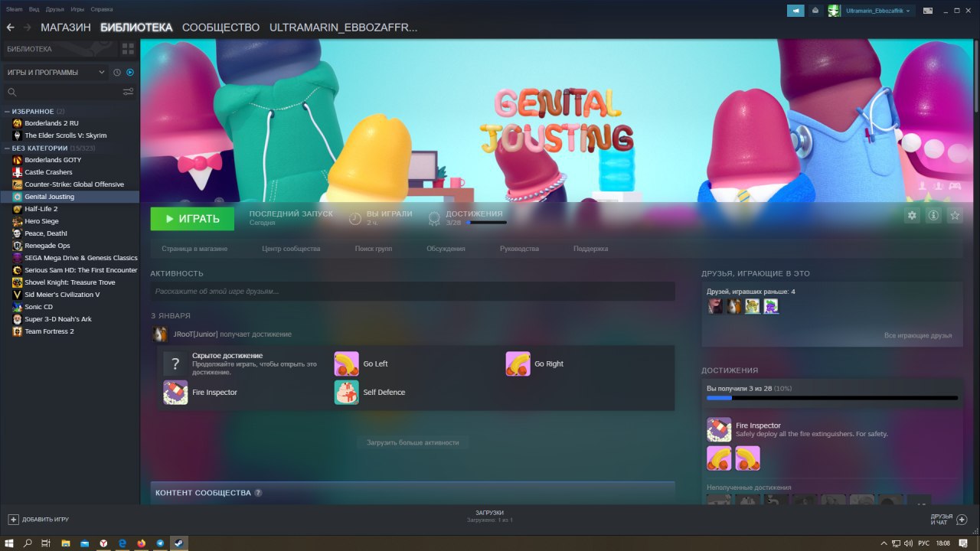Open ЗАГРУЗКИ downloads status

click(490, 516)
